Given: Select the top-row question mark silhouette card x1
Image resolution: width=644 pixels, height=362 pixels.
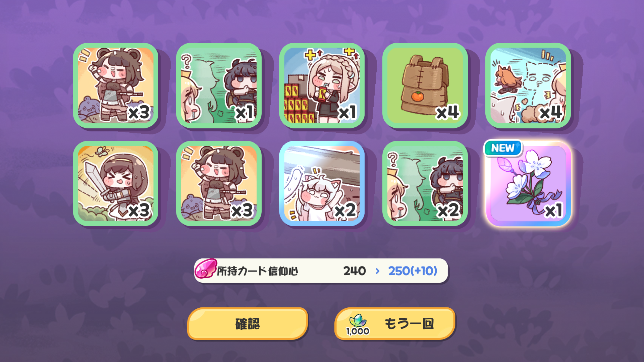Looking at the screenshot, I should (x=219, y=85).
